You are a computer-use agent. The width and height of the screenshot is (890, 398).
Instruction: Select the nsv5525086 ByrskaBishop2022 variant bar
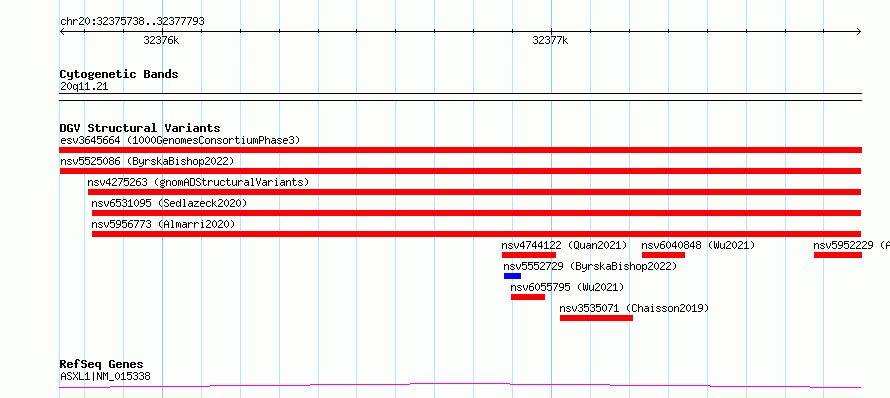(x=460, y=171)
